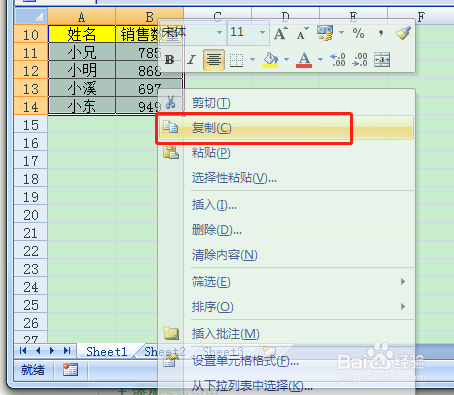The height and width of the screenshot is (395, 454).
Task: Click the Copy pages icon
Action: (x=171, y=127)
